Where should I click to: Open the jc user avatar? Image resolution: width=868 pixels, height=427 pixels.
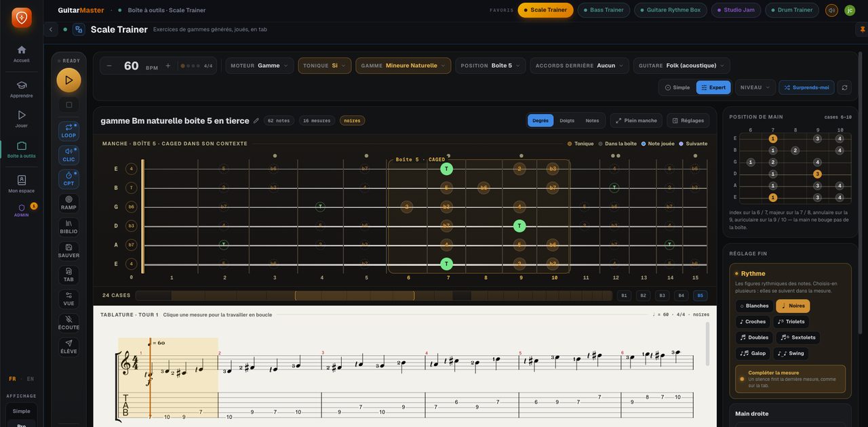coord(850,10)
